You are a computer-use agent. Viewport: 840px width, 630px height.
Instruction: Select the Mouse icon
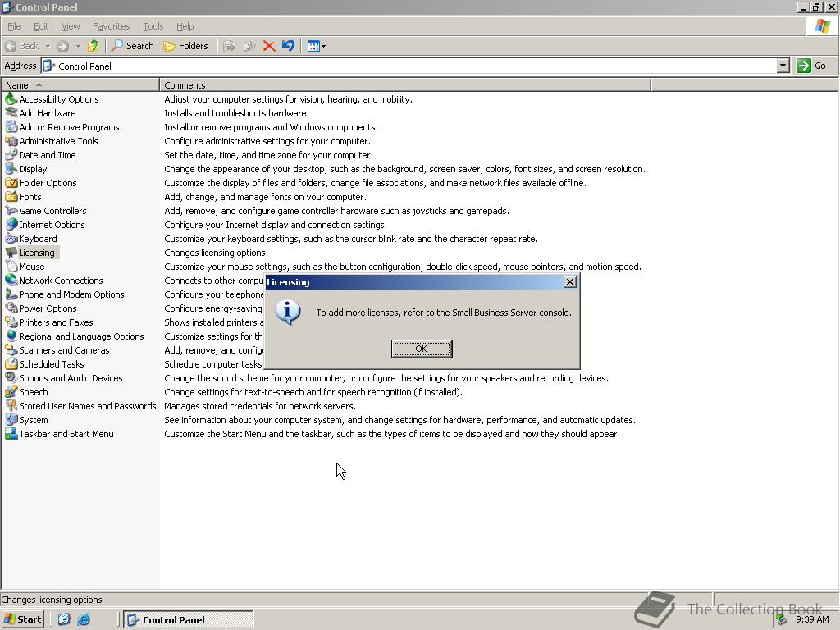tap(11, 267)
